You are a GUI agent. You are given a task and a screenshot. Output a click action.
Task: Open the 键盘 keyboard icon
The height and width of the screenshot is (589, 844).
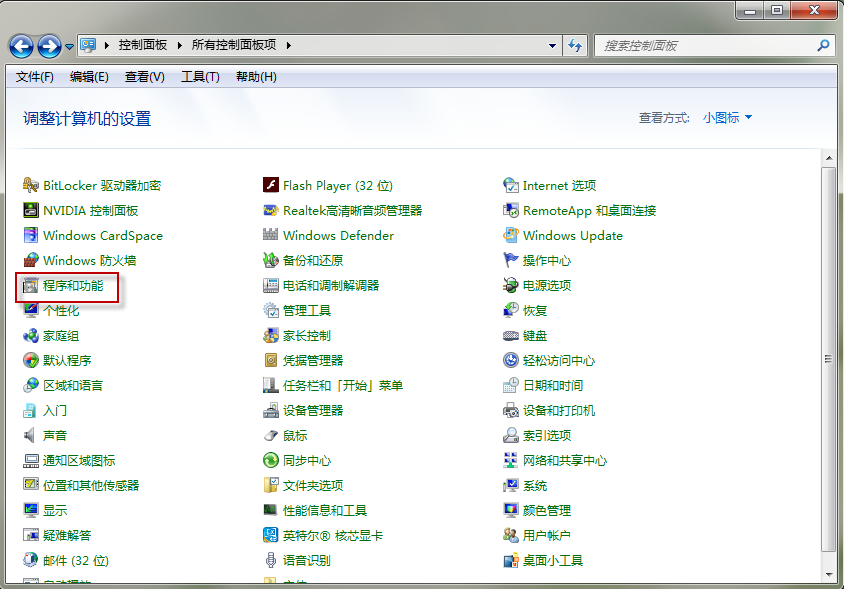pyautogui.click(x=510, y=335)
